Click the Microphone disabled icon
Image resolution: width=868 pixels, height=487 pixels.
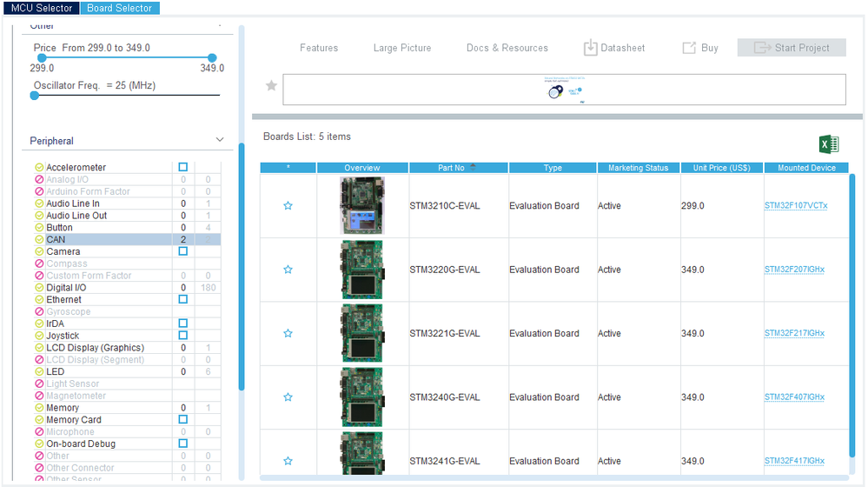click(39, 431)
